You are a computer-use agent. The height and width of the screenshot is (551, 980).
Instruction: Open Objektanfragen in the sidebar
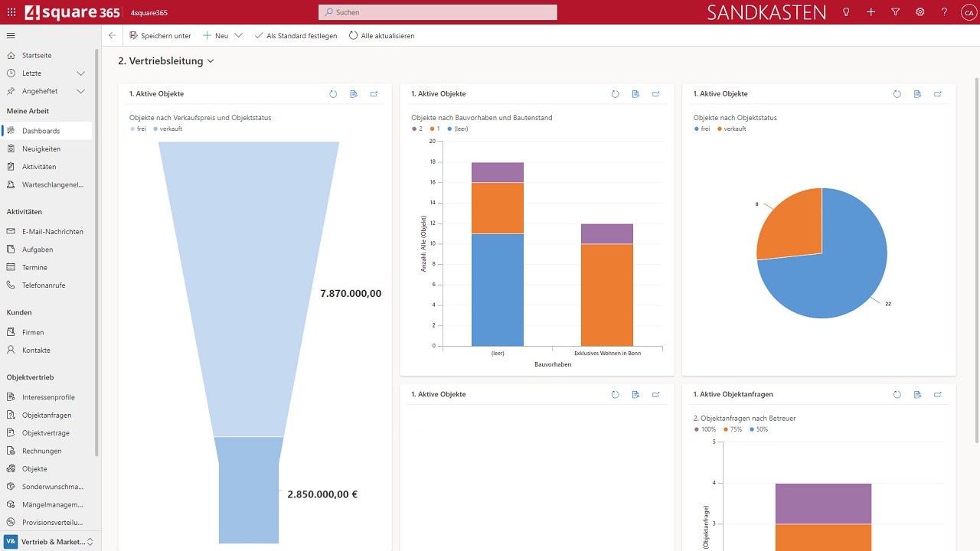(x=46, y=416)
